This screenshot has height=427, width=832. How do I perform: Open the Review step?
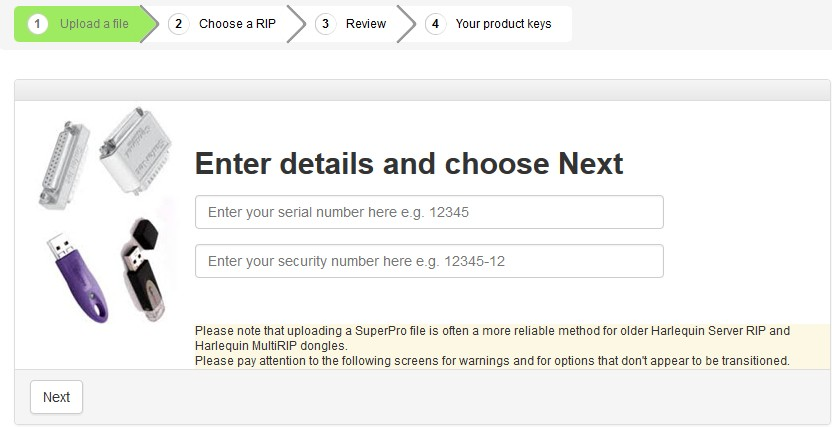[x=366, y=24]
